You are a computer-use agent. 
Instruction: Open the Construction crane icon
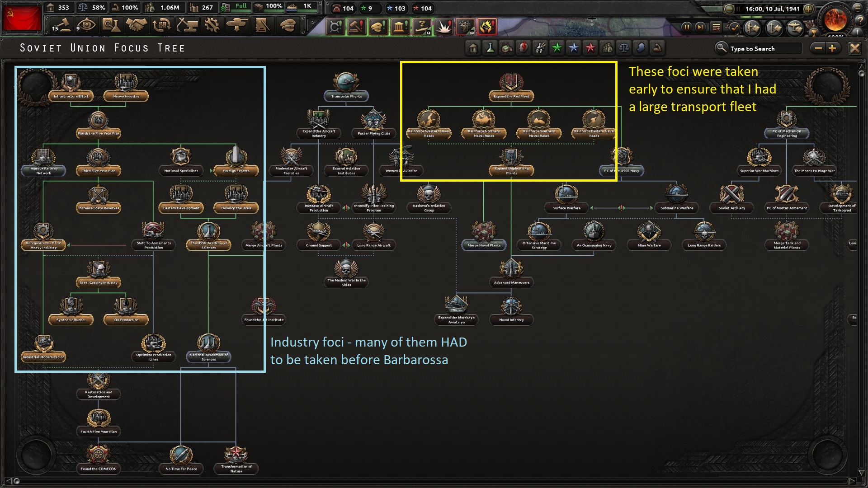(187, 25)
